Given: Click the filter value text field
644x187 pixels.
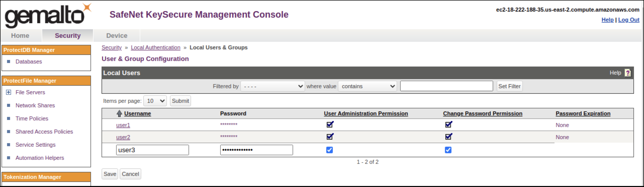Looking at the screenshot, I should [446, 86].
